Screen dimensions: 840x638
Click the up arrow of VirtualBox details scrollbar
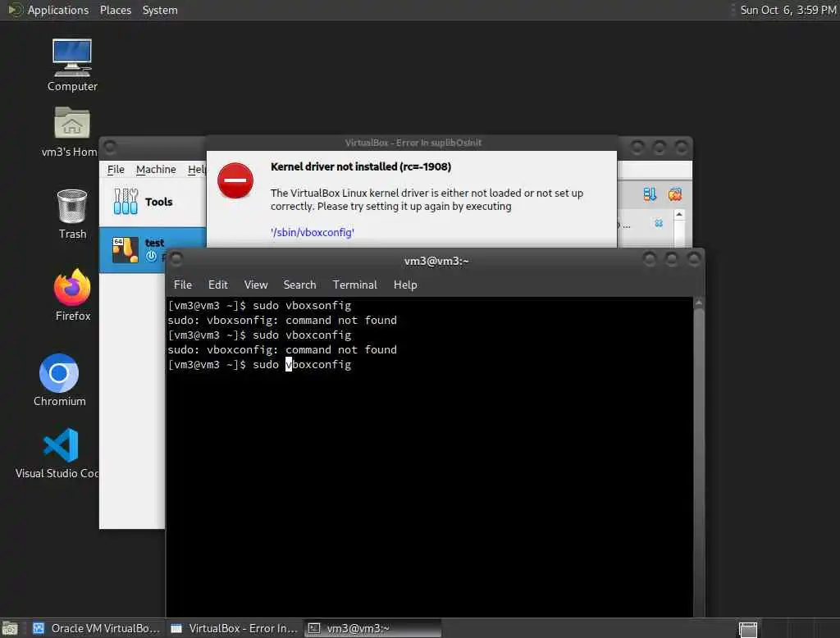[x=679, y=214]
